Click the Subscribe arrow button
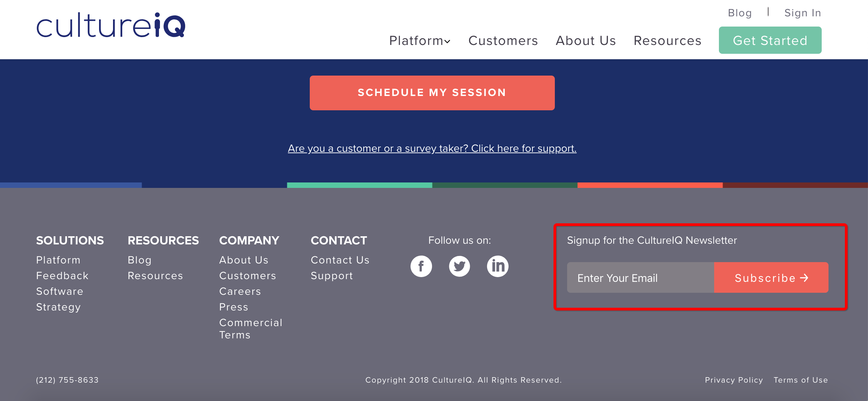Screen dimensions: 868x401 coord(771,277)
